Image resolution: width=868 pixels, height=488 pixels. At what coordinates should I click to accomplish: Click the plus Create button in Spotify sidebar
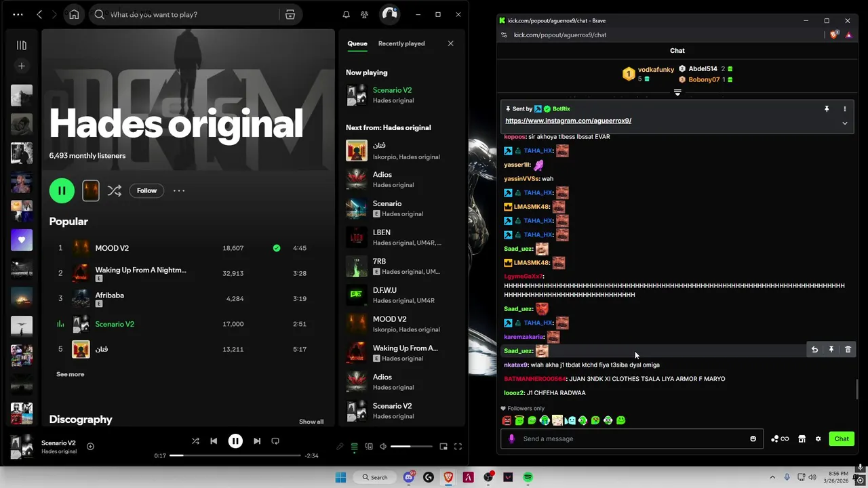(22, 66)
